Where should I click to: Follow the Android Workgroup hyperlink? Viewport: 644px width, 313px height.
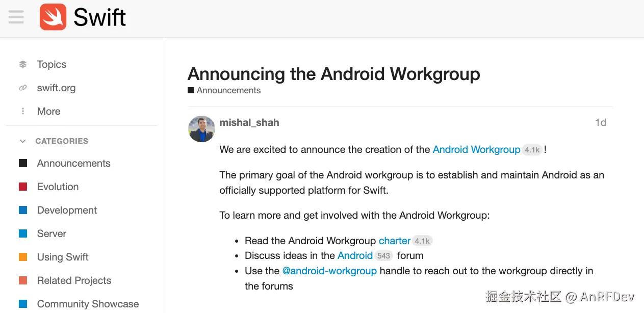point(476,149)
